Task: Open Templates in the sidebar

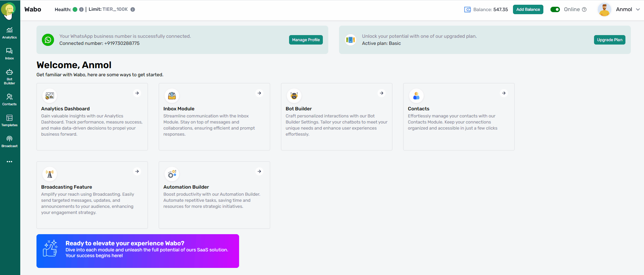Action: pyautogui.click(x=9, y=120)
